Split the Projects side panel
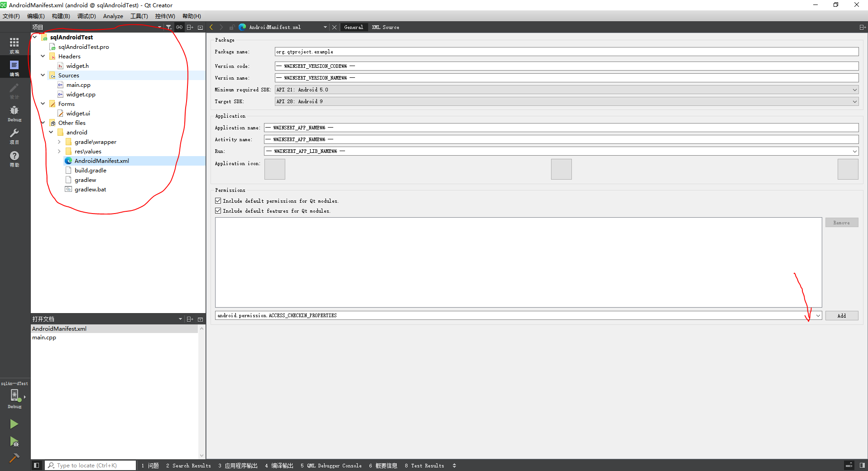868x471 pixels. [190, 27]
